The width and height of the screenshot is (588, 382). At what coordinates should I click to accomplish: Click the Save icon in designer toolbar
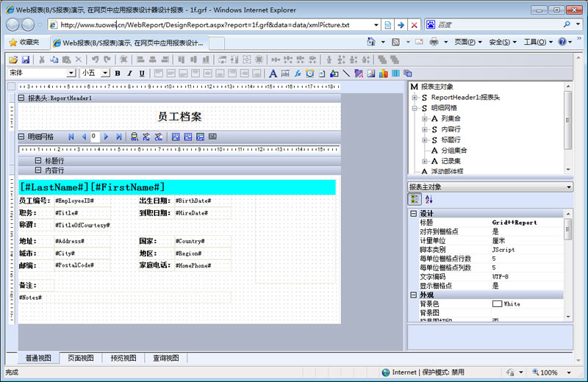click(x=26, y=60)
